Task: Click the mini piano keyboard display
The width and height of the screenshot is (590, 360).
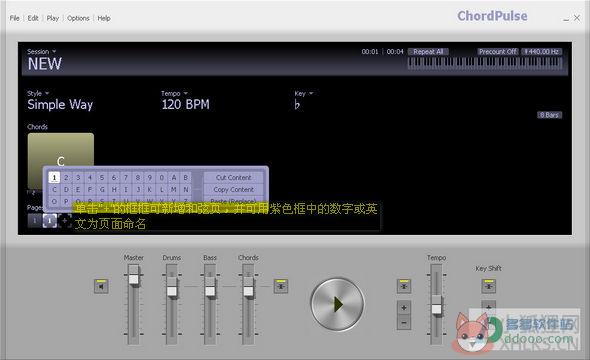Action: [485, 63]
